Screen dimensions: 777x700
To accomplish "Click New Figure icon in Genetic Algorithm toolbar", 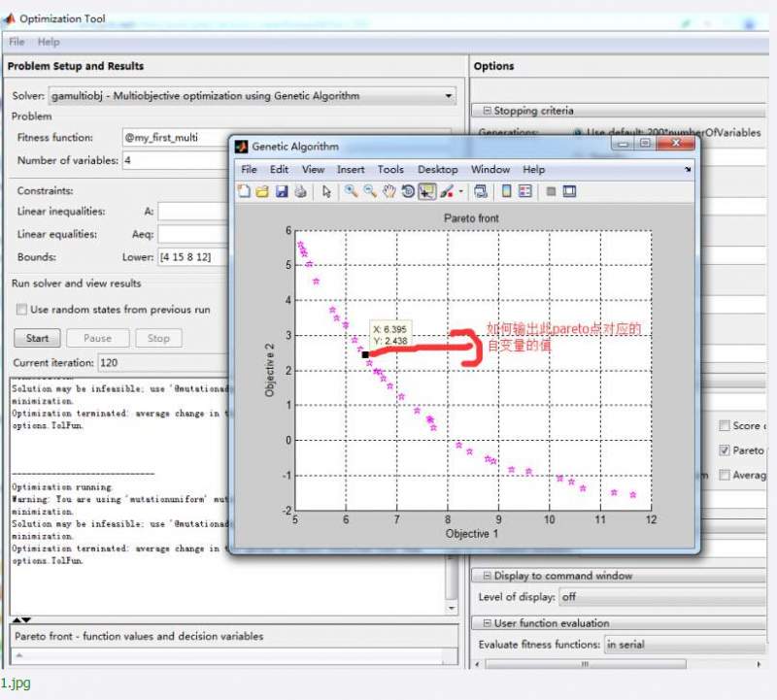I will point(244,191).
